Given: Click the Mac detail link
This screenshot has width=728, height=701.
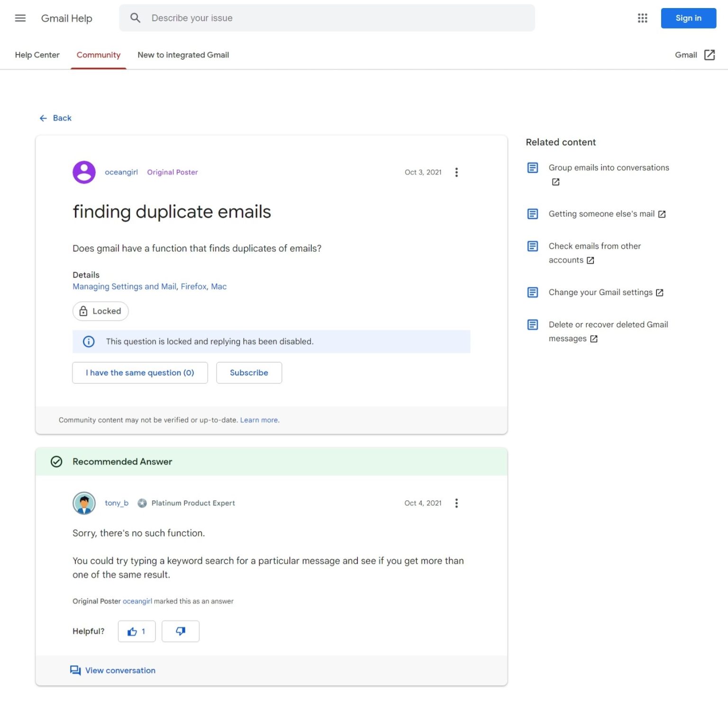Looking at the screenshot, I should click(x=219, y=286).
